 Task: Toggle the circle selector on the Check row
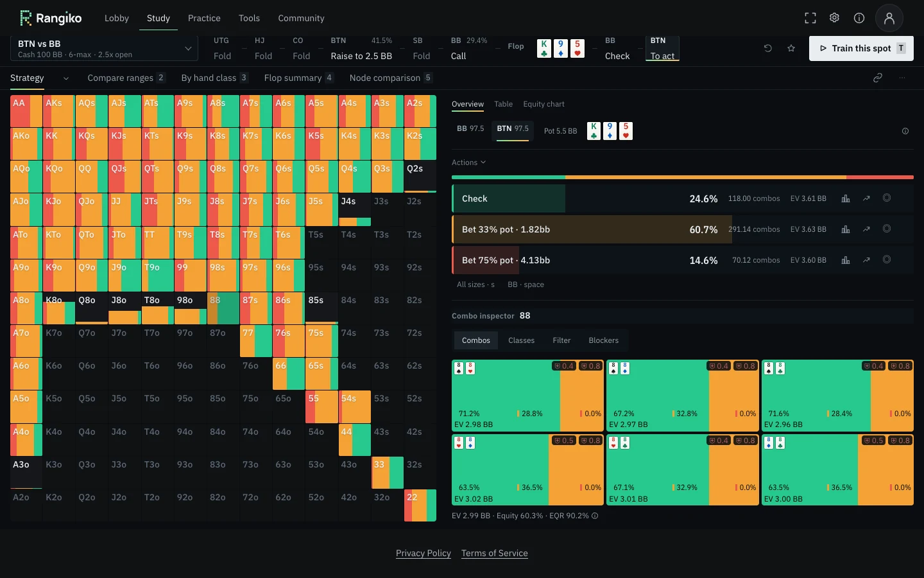click(887, 198)
